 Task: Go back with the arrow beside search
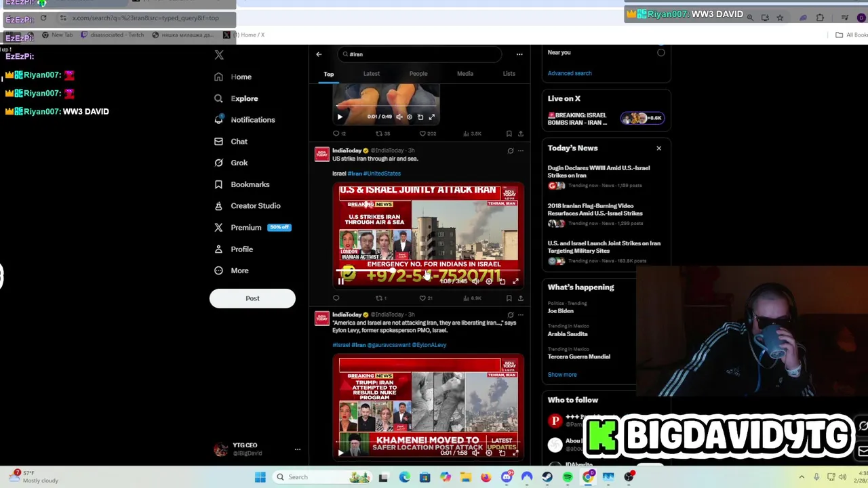[x=319, y=54]
